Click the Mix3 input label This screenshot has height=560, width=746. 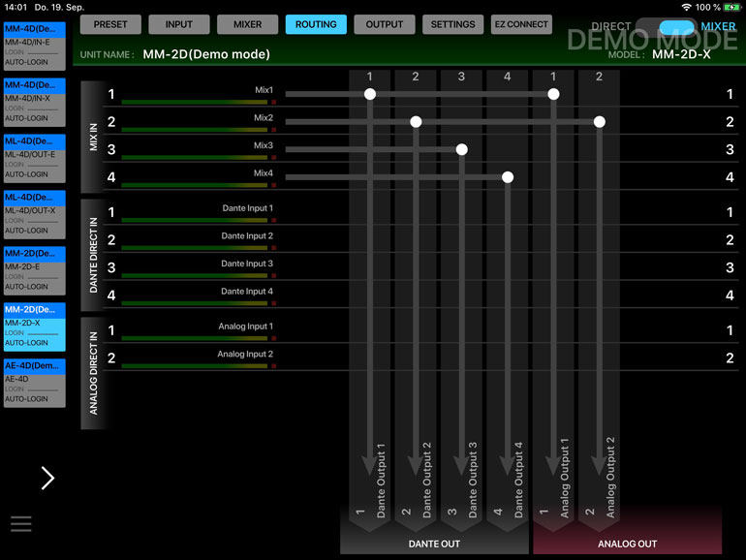[264, 145]
